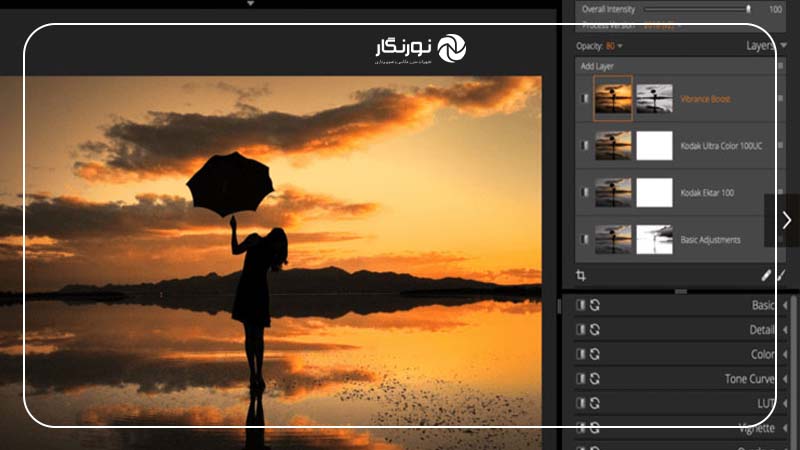This screenshot has width=800, height=450.
Task: Expand the Vignette panel arrow
Action: pos(785,428)
